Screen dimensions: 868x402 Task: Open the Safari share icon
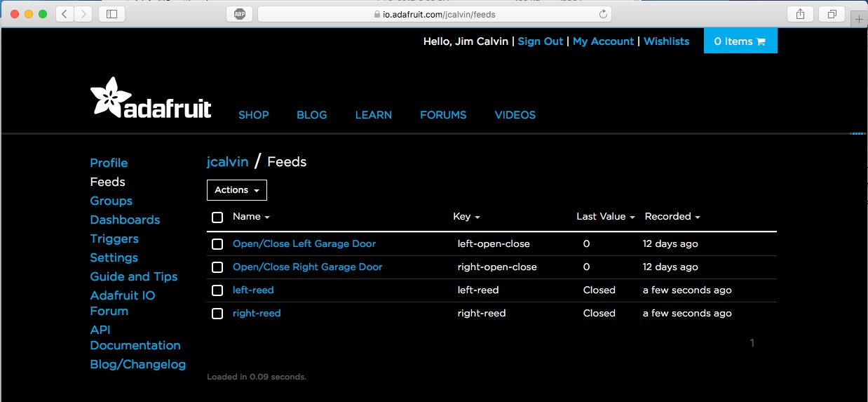click(x=800, y=14)
